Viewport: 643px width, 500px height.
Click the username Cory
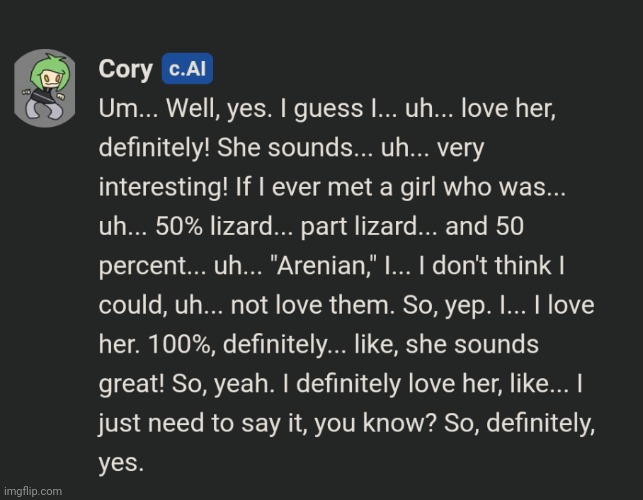pos(125,70)
